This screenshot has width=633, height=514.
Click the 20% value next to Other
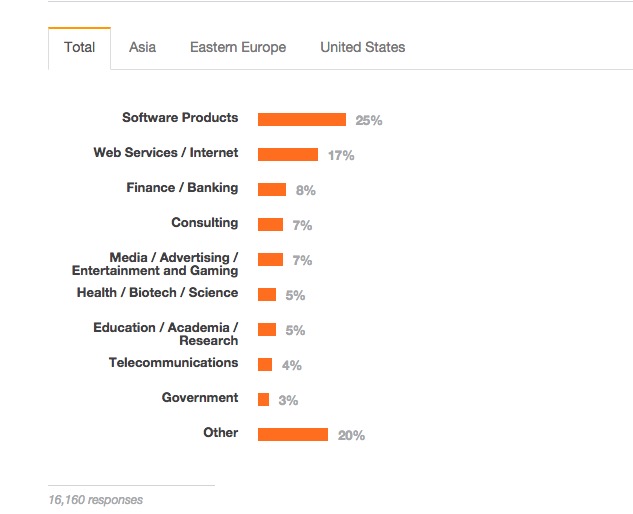351,436
